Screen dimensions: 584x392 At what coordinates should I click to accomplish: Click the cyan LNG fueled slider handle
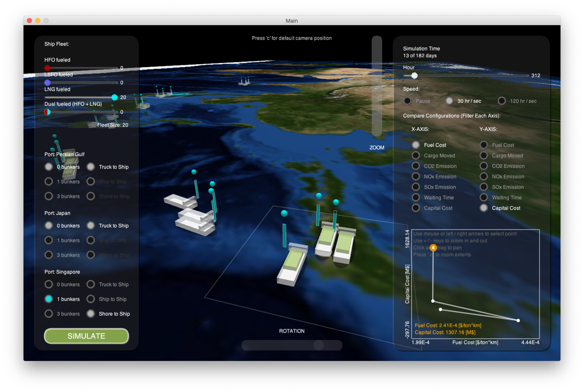(115, 97)
